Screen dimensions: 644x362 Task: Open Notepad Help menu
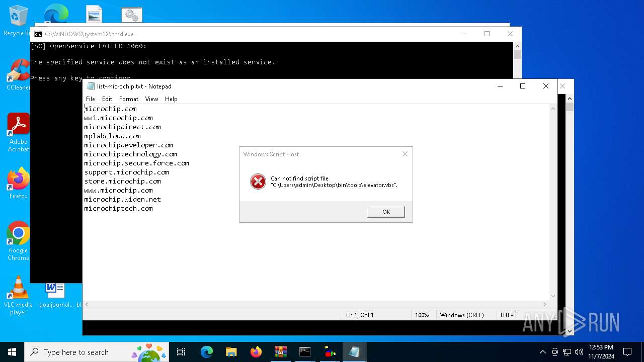[171, 99]
